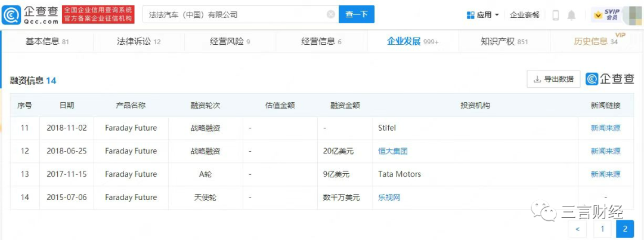Viewport: 644px width, 240px height.
Task: Click the A轮 round cell
Action: (x=205, y=174)
